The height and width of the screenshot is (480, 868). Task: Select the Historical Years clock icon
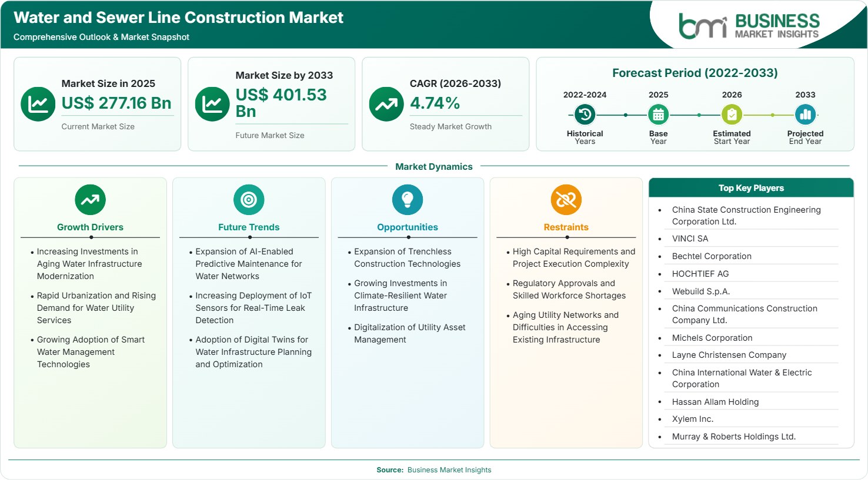tap(585, 115)
